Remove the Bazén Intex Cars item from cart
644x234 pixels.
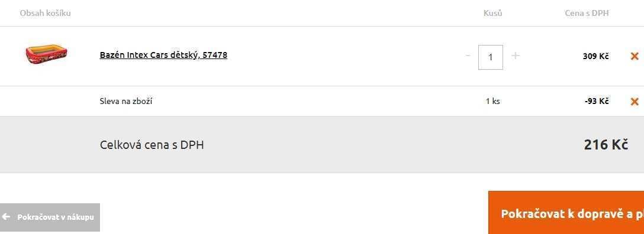634,57
